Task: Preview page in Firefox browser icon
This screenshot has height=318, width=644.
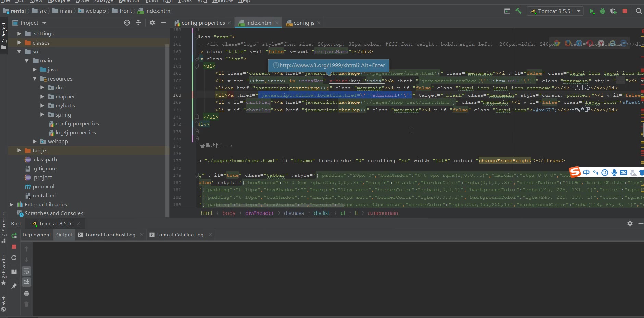Action: pos(568,44)
